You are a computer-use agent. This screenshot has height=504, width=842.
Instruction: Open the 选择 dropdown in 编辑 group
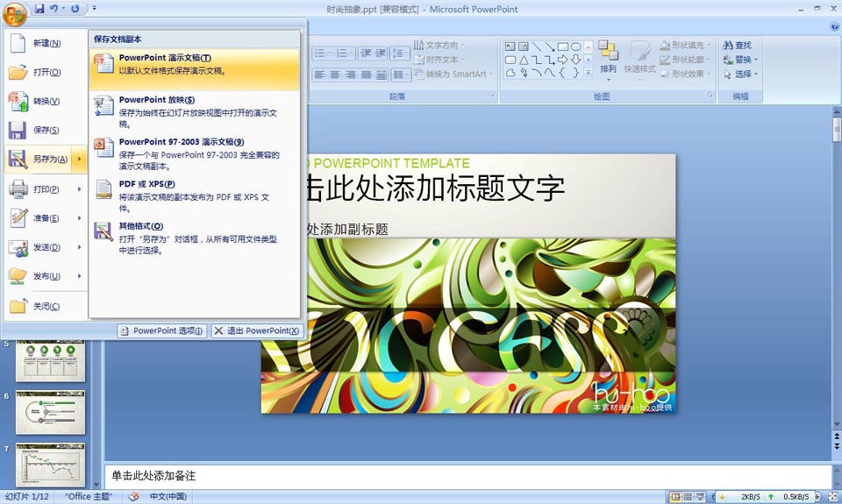[x=740, y=75]
